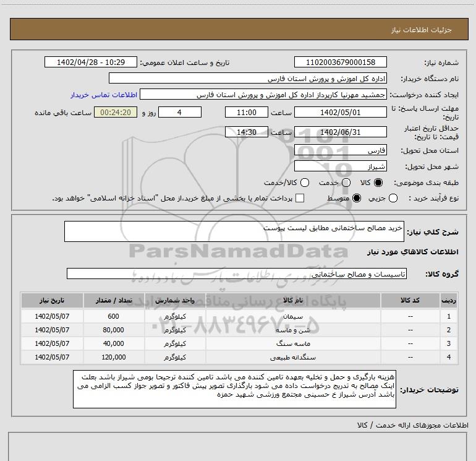Click the quantity 40,000 cell
Viewport: 476px width, 461px height.
tap(114, 343)
